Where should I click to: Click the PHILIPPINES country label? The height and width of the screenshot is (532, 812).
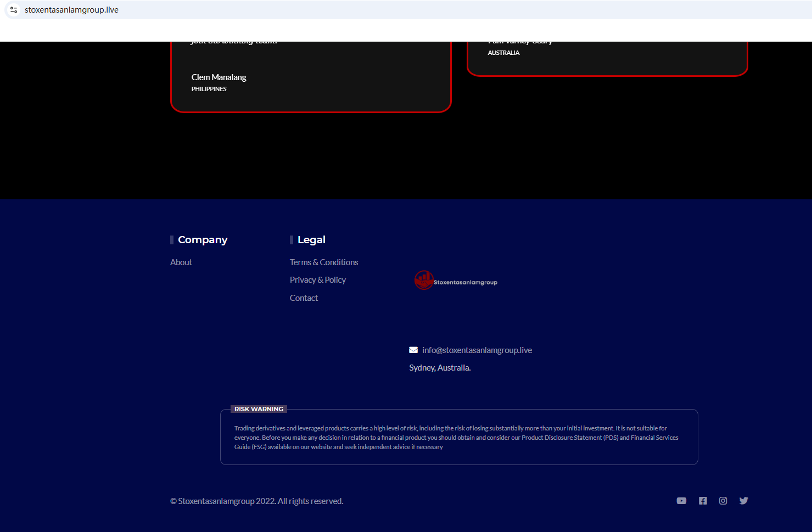(209, 89)
